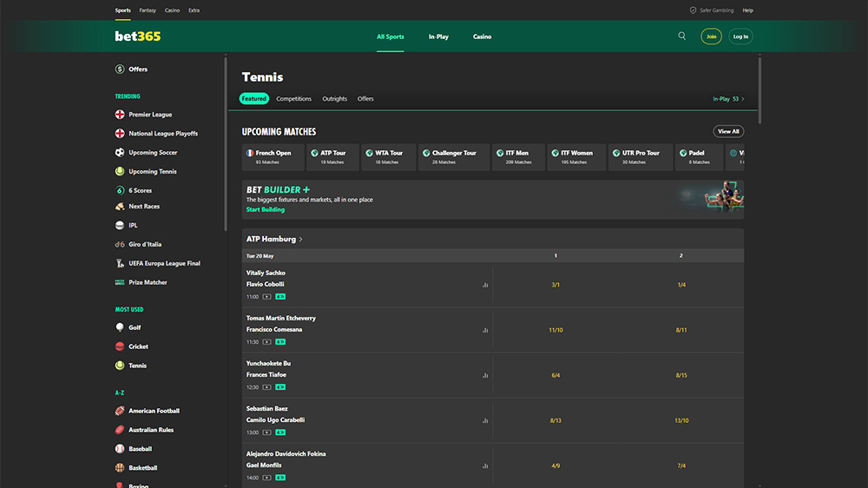Click the sidebar vertical scrollbar

pos(226,144)
